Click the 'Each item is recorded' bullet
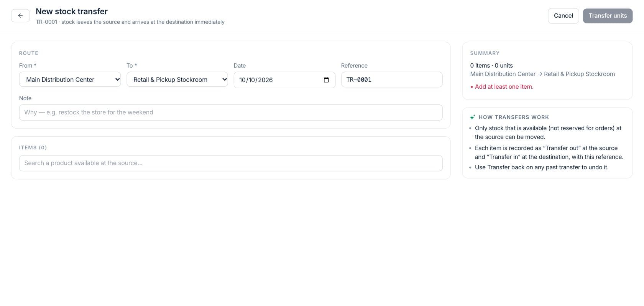Image resolution: width=644 pixels, height=306 pixels. (549, 152)
